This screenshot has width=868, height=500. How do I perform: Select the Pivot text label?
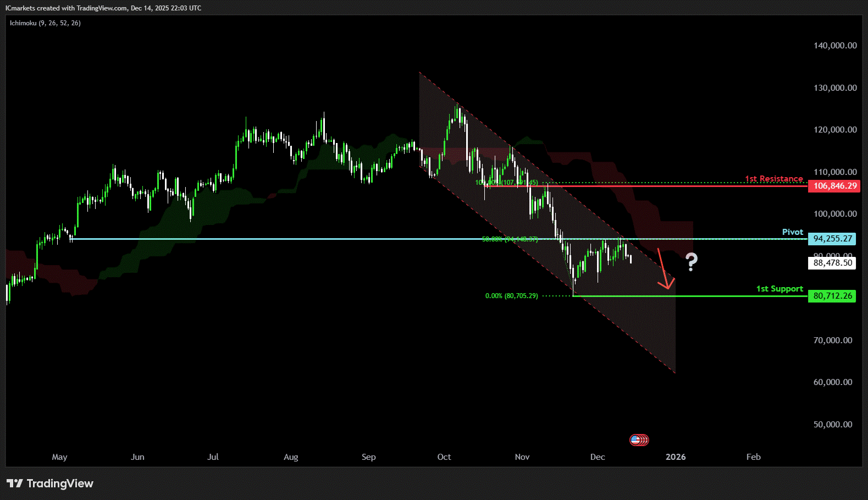click(x=792, y=232)
